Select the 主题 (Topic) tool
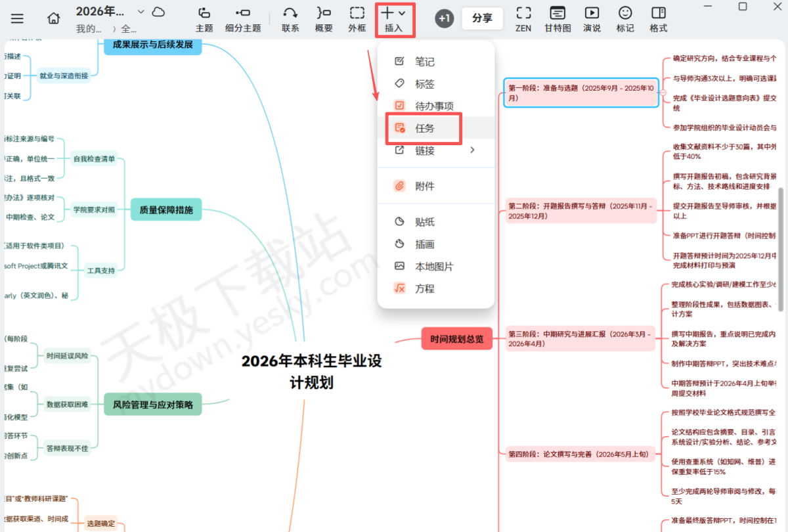 click(204, 19)
